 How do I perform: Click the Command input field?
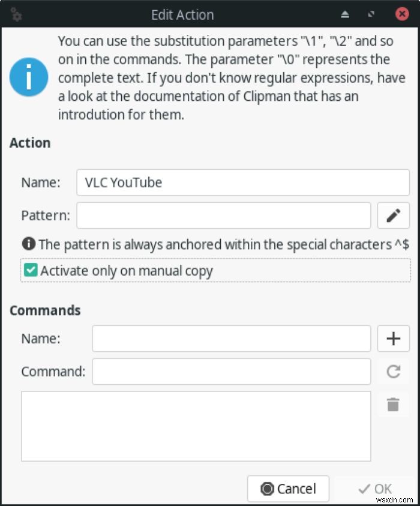coord(231,372)
